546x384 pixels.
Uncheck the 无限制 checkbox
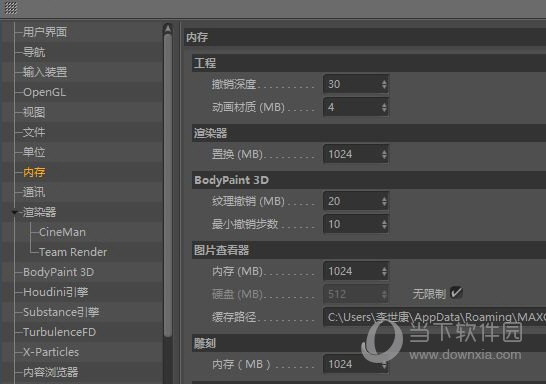(456, 293)
